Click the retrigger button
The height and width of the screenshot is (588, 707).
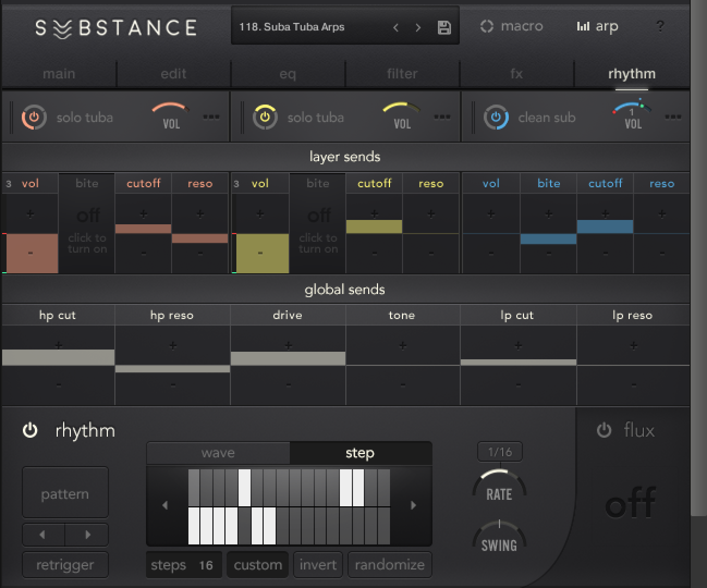(x=65, y=565)
